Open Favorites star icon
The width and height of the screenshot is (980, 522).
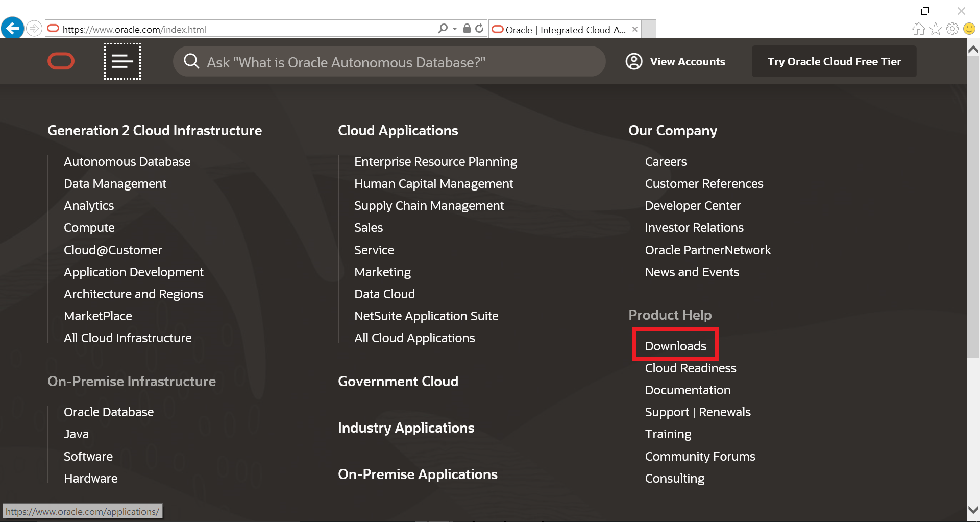click(935, 29)
